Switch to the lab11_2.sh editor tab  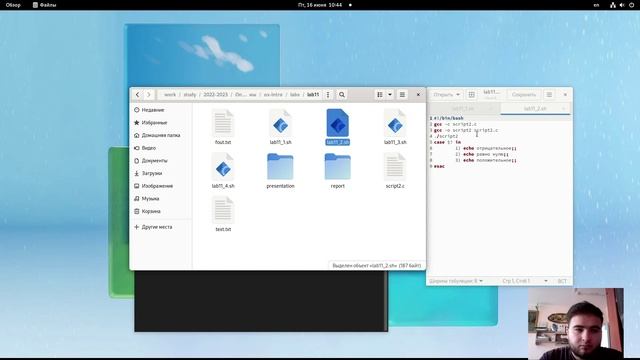535,109
